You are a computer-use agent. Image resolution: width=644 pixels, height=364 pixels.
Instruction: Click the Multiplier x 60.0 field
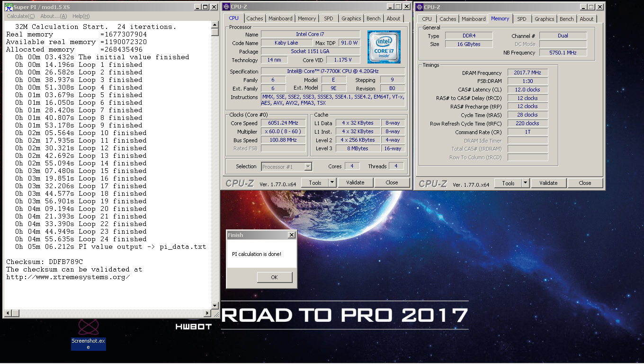[x=283, y=132]
